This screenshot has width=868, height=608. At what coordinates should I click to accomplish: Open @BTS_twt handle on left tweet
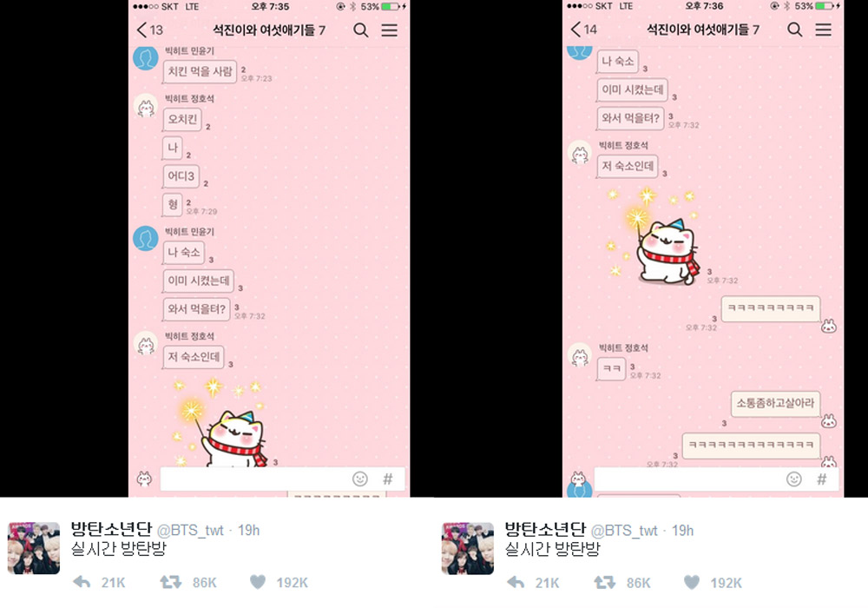tap(190, 531)
